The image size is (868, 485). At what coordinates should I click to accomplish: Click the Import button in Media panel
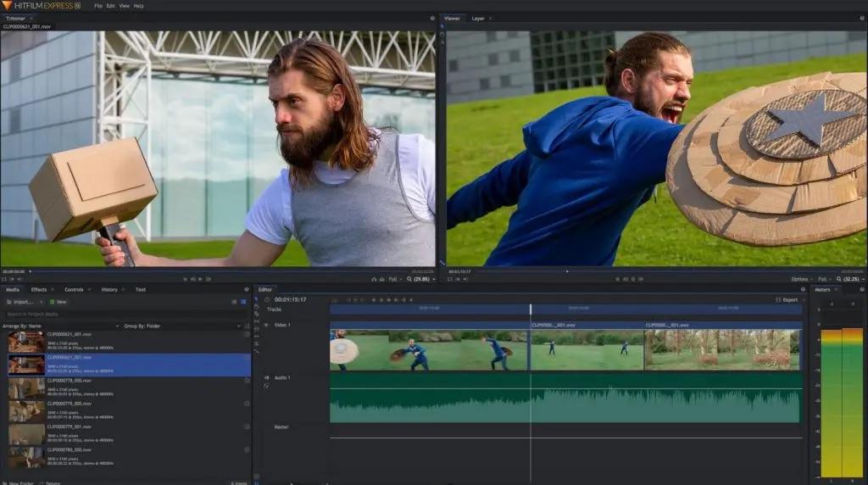click(21, 302)
